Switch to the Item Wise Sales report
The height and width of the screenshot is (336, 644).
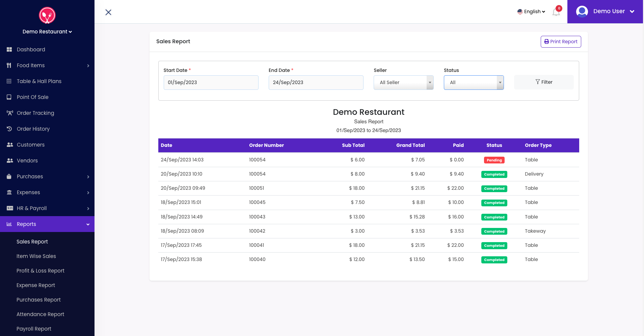pyautogui.click(x=36, y=256)
